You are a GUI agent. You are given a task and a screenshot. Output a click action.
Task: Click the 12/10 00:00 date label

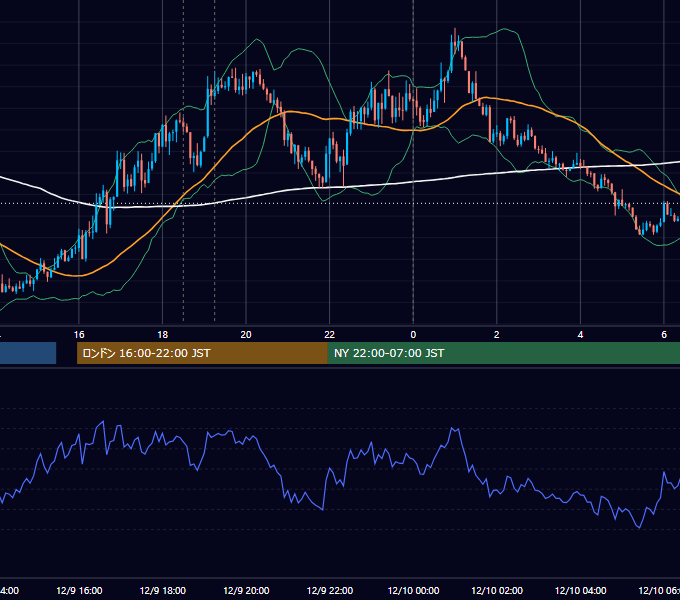[x=413, y=590]
